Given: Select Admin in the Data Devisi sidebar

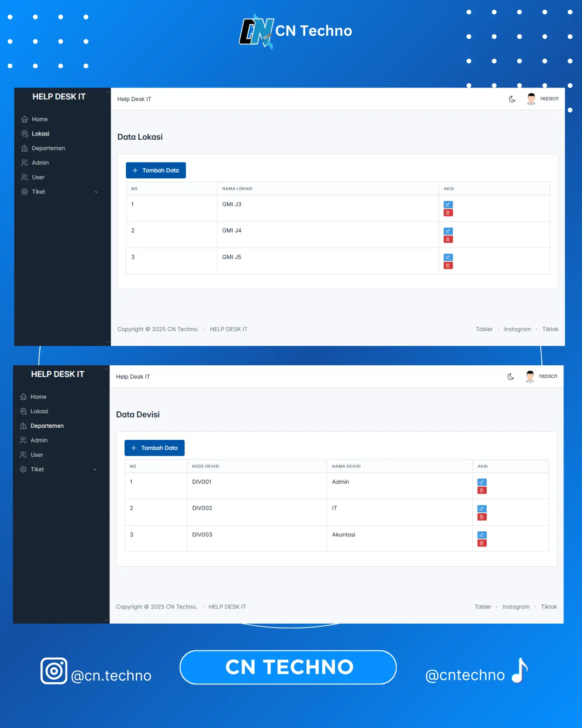Looking at the screenshot, I should (39, 440).
